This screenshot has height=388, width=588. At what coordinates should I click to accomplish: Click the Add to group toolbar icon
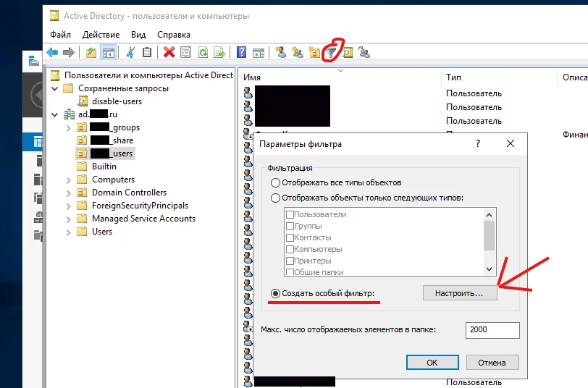[364, 52]
